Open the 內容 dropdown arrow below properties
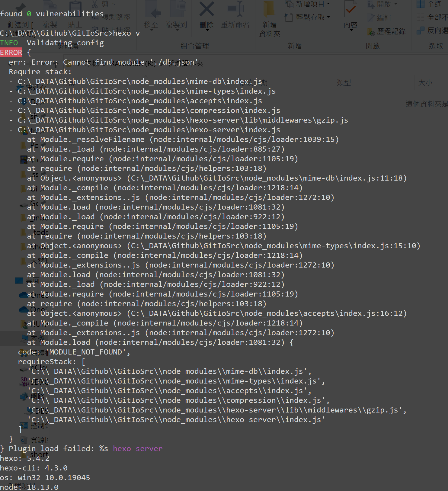Viewport: 448px width, 491px height. point(351,30)
